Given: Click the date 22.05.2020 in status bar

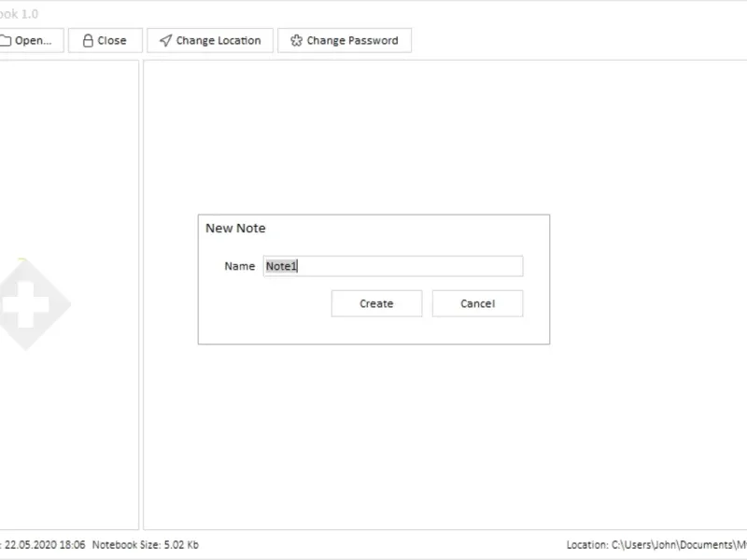Looking at the screenshot, I should [x=45, y=545].
